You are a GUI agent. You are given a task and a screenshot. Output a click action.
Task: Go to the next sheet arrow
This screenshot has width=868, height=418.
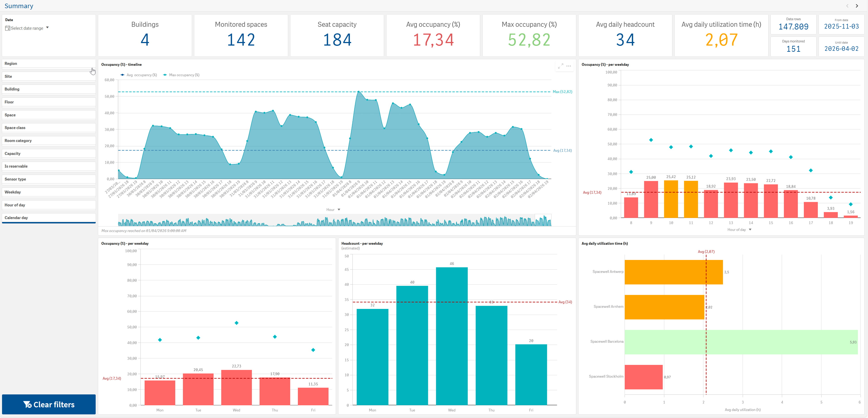point(857,6)
